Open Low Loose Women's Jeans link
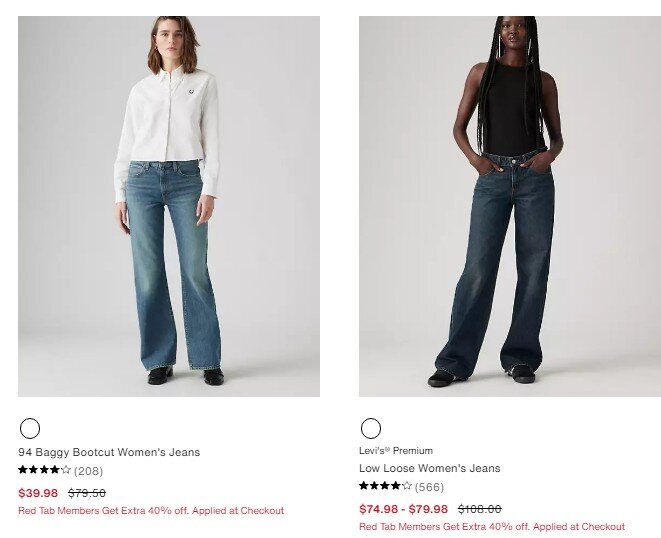 [430, 468]
